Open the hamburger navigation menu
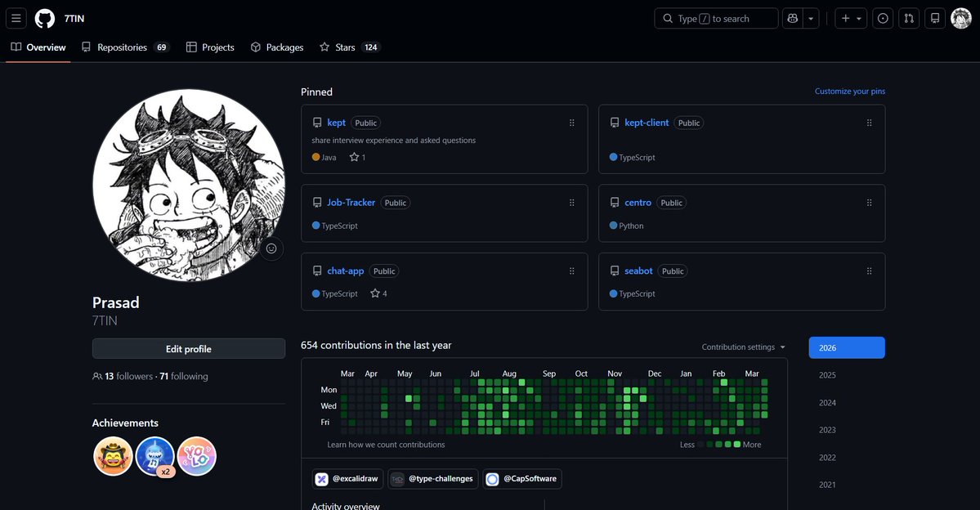The image size is (980, 510). 16,19
